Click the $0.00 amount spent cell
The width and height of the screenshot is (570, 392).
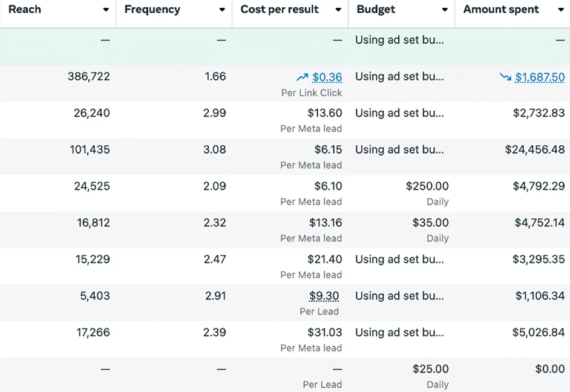pyautogui.click(x=549, y=369)
